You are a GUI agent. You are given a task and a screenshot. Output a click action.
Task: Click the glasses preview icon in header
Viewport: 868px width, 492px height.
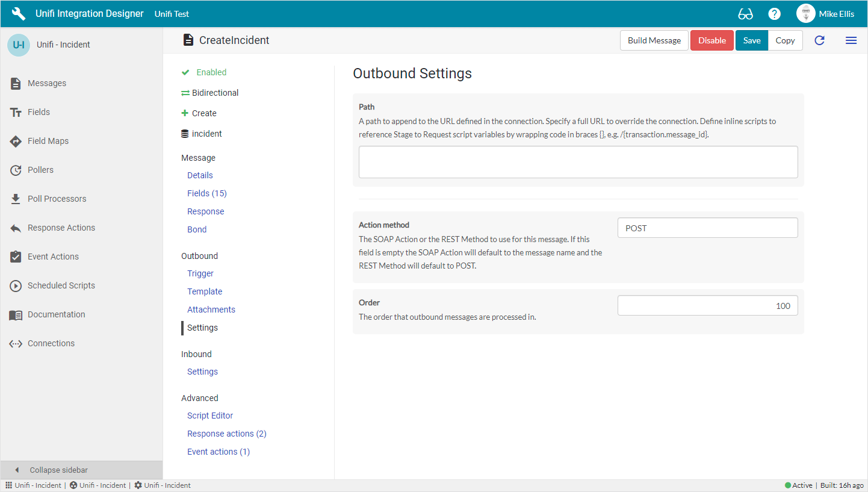point(745,14)
